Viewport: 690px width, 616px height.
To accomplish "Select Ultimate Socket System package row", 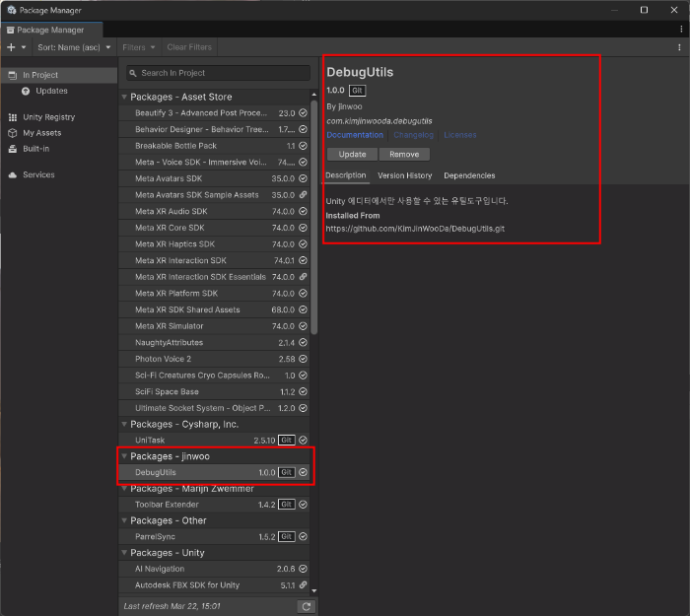I will pos(214,408).
